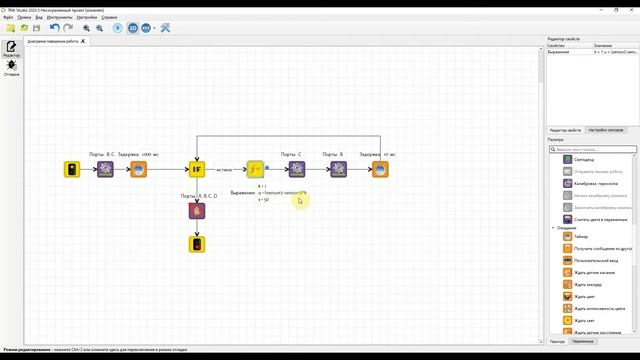Viewport: 640px width, 360px height.
Task: Select the motors block for port B
Action: (x=338, y=169)
